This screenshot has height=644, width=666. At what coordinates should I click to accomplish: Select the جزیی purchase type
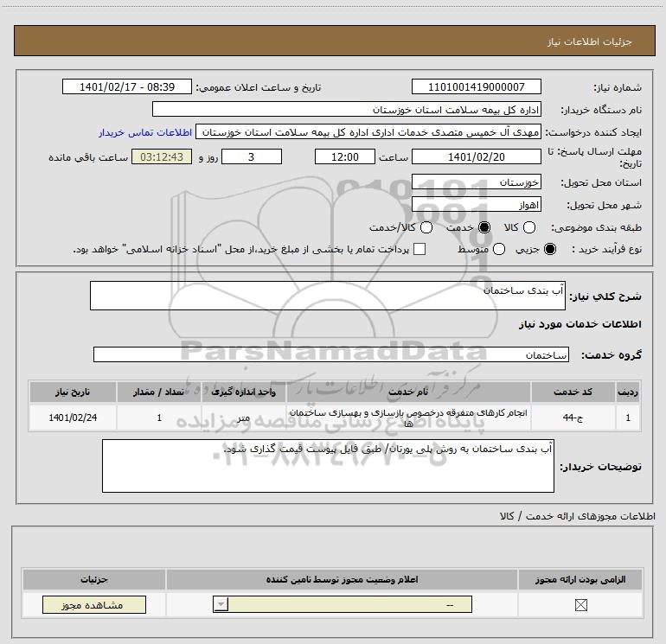click(550, 249)
